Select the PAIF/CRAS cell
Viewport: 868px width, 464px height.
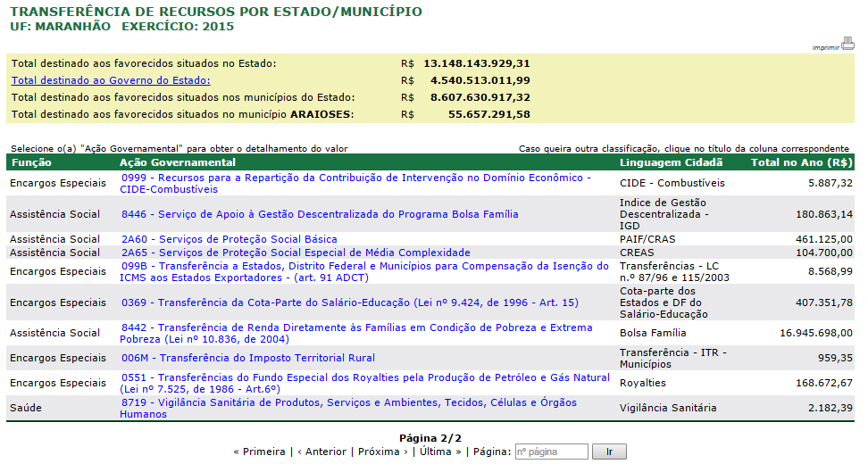(x=647, y=239)
